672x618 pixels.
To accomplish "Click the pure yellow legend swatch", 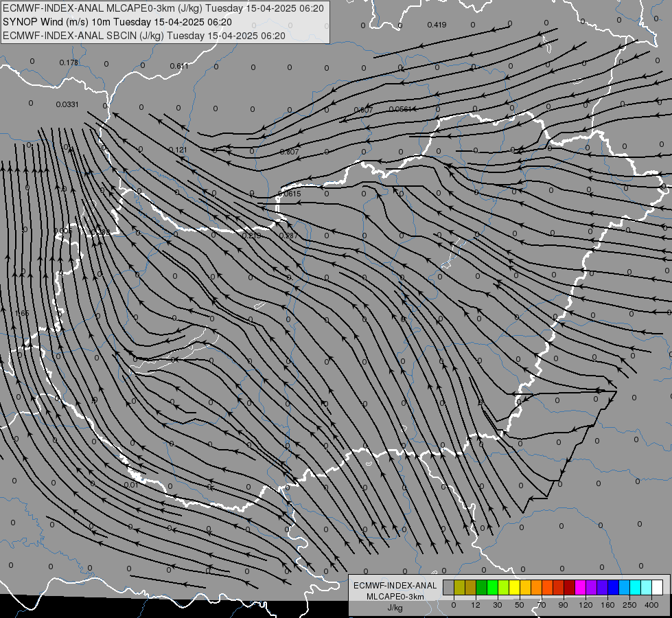I will (x=514, y=588).
